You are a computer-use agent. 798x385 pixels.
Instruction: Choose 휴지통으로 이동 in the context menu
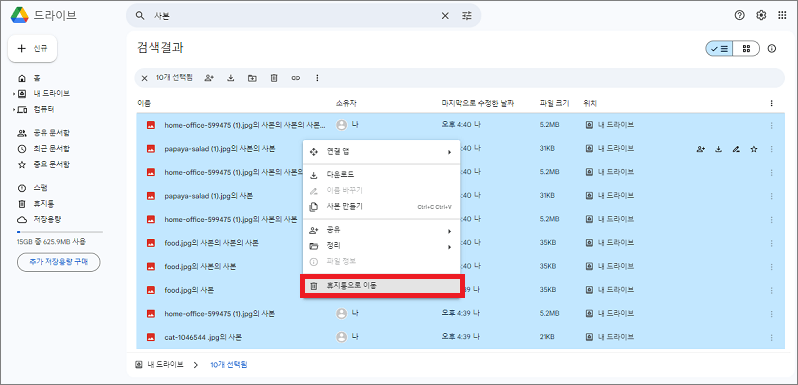tap(381, 286)
